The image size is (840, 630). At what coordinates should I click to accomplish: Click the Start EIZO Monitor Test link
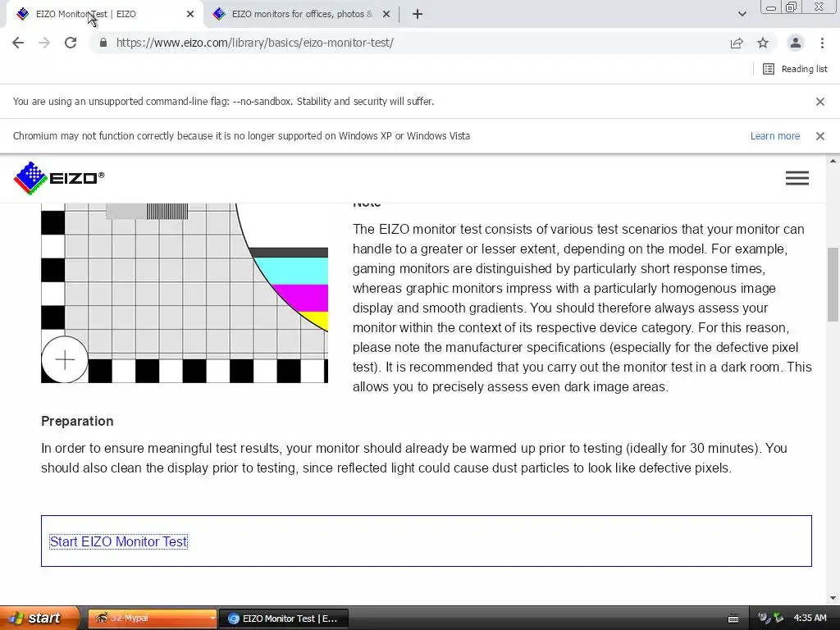tap(118, 541)
